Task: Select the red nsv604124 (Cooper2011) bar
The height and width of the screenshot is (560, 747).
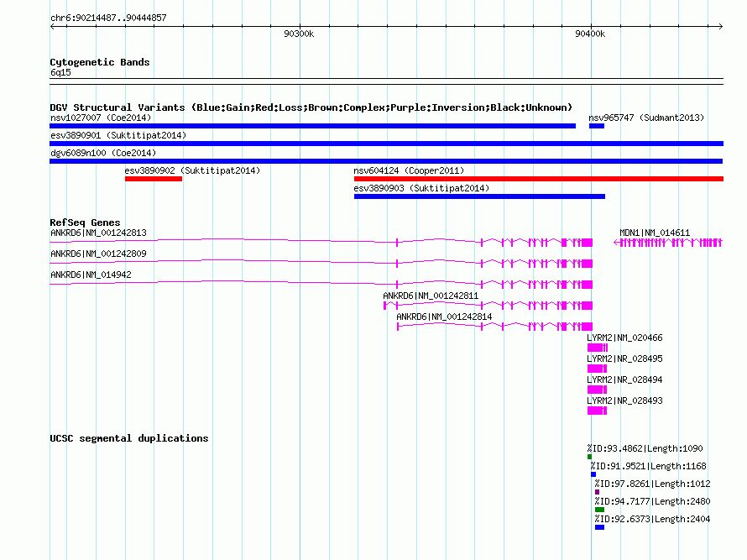Action: coord(539,179)
